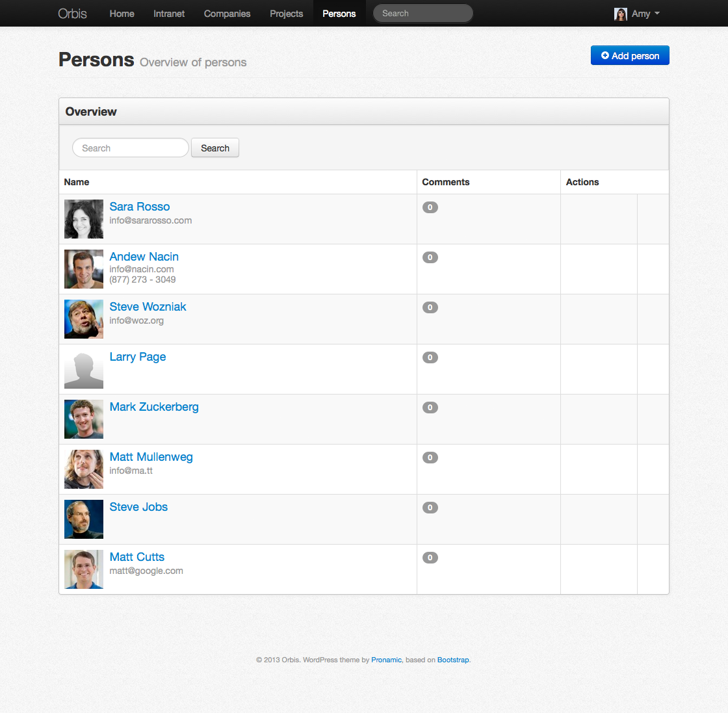Open the Home menu item
728x713 pixels.
[122, 14]
